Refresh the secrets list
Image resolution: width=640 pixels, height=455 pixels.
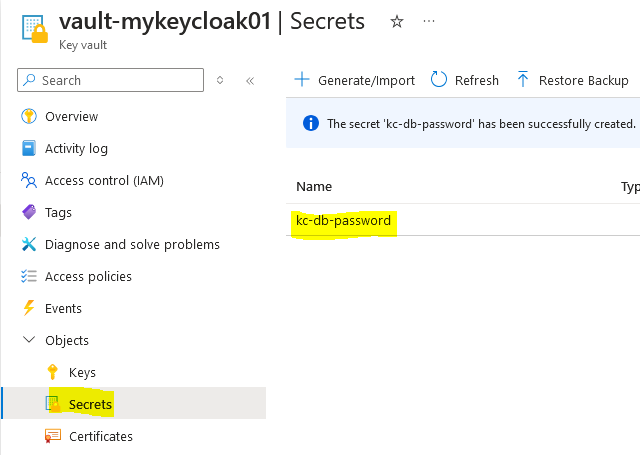465,80
